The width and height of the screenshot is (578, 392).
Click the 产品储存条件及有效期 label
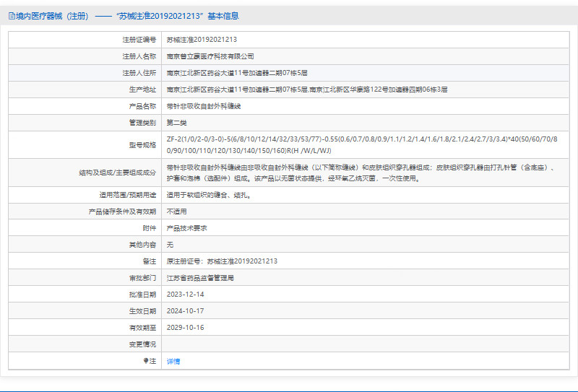(x=122, y=212)
